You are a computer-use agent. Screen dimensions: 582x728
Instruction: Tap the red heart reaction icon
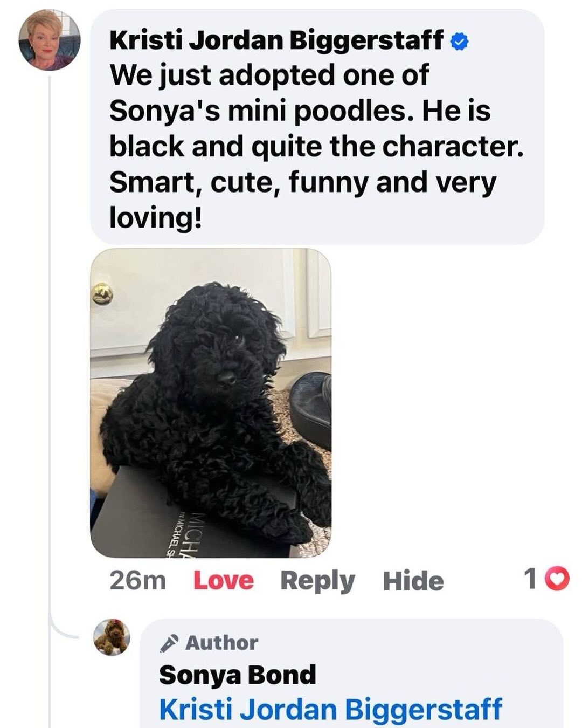[557, 580]
